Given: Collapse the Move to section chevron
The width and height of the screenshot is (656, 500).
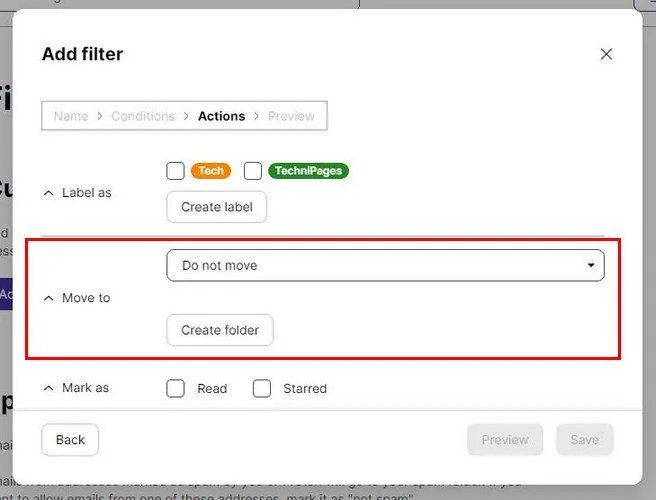Looking at the screenshot, I should coord(49,298).
